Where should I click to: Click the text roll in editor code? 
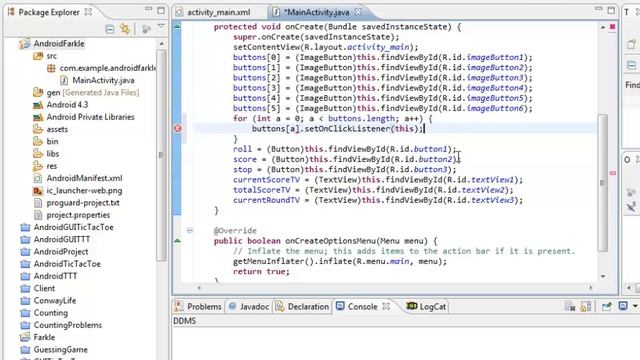[242, 149]
